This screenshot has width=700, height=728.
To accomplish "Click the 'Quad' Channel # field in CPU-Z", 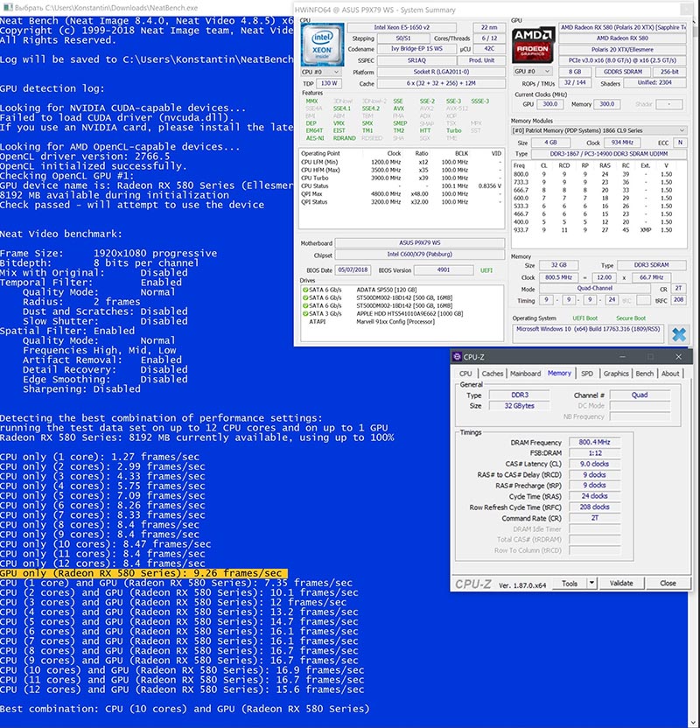I will (640, 395).
